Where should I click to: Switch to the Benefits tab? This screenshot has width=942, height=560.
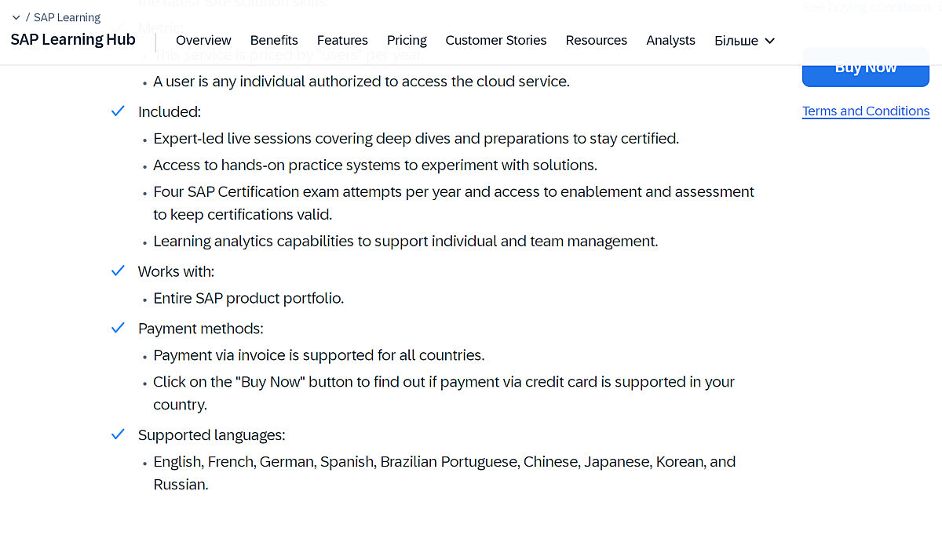[x=274, y=40]
